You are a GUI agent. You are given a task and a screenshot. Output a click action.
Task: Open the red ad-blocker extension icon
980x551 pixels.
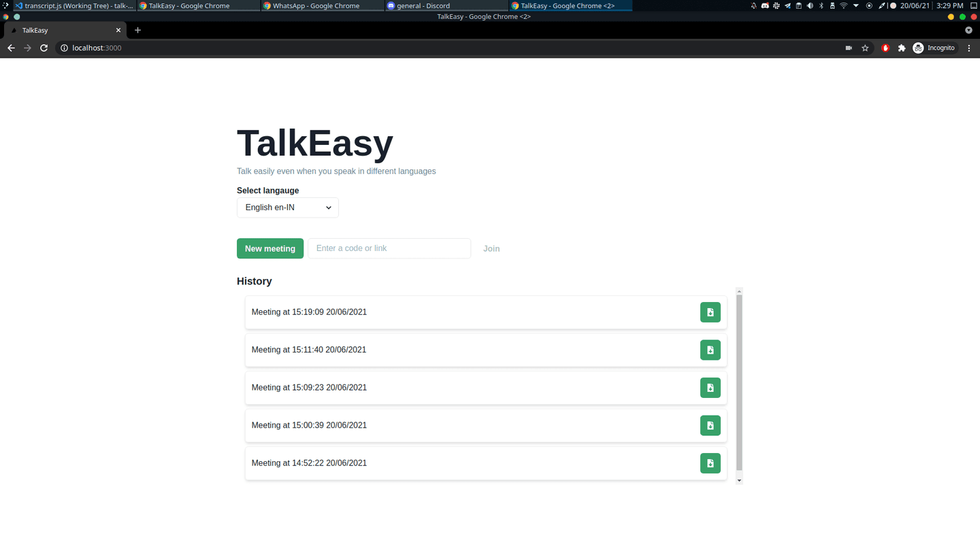(x=885, y=48)
